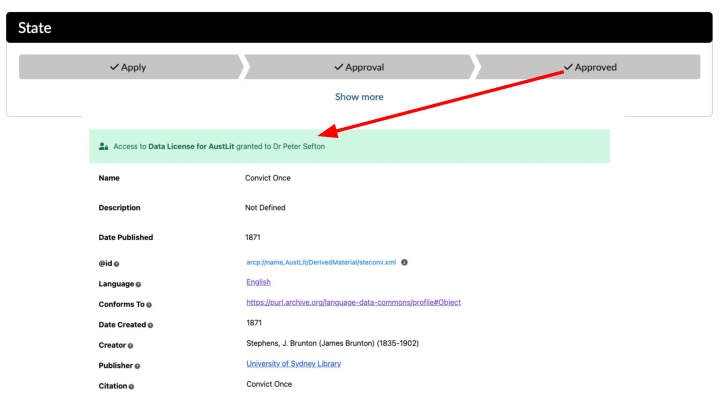720x405 pixels.
Task: Click the Name value 'Convict Once'
Action: point(268,178)
